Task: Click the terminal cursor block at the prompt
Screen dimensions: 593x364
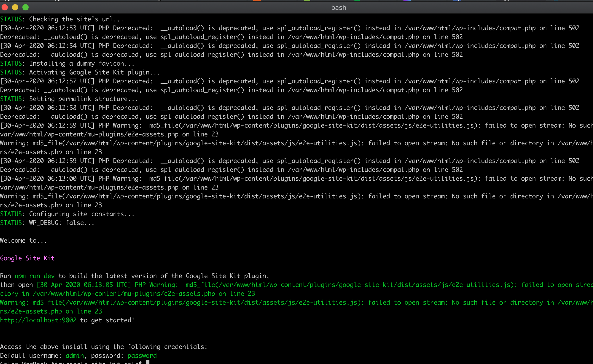Action: click(x=148, y=362)
